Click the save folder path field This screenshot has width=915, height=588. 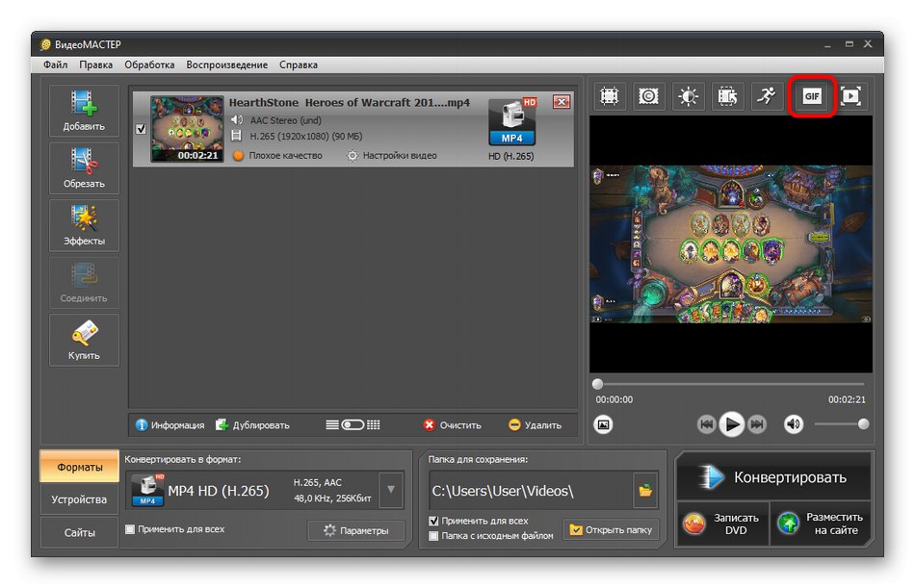click(x=531, y=491)
